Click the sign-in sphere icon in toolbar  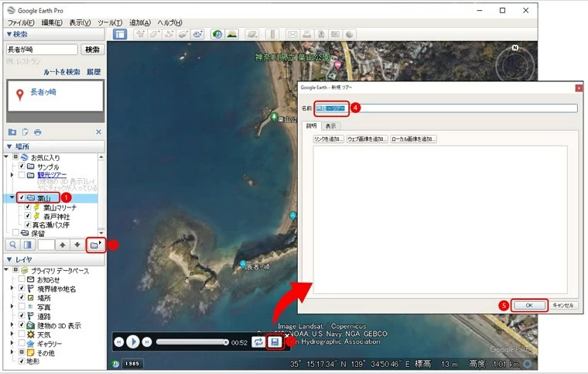[x=350, y=34]
